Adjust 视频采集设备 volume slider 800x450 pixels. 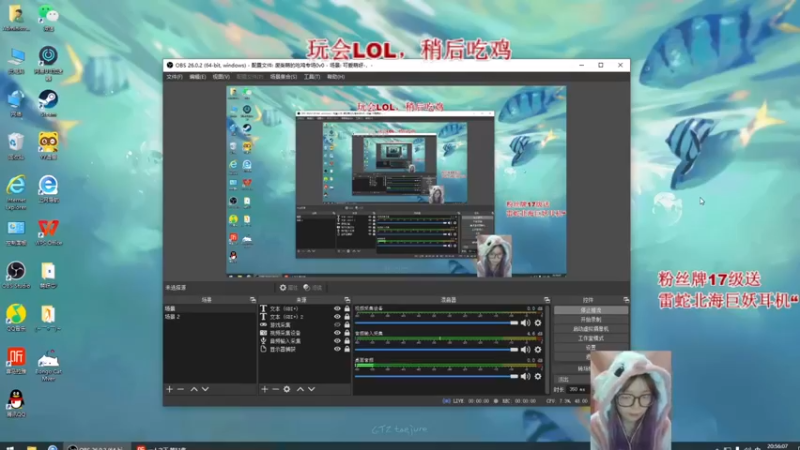pos(436,323)
